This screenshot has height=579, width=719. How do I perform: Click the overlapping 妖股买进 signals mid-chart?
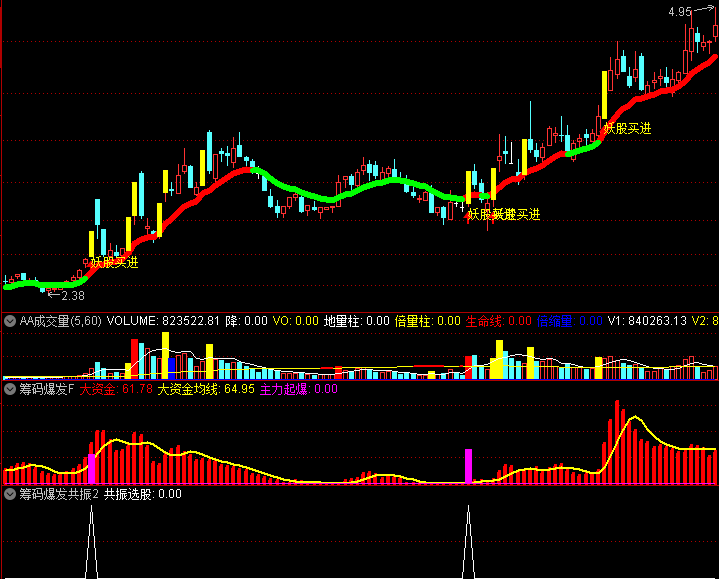[x=503, y=214]
